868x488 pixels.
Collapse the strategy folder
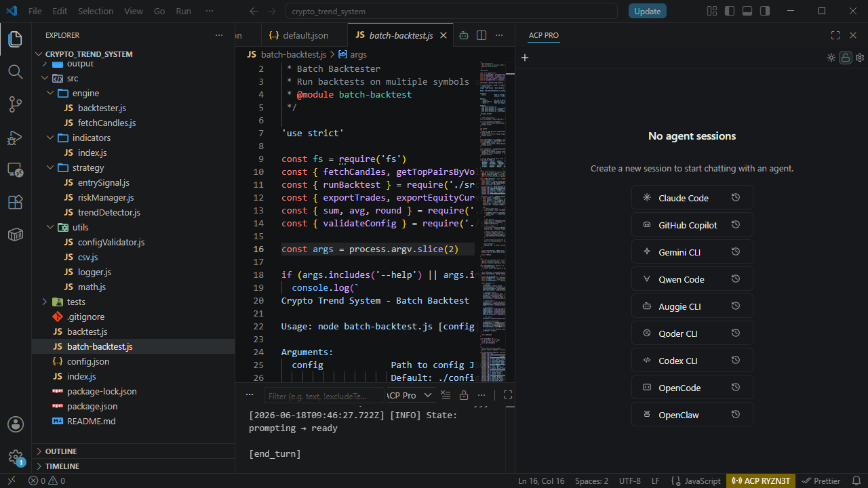pyautogui.click(x=50, y=167)
